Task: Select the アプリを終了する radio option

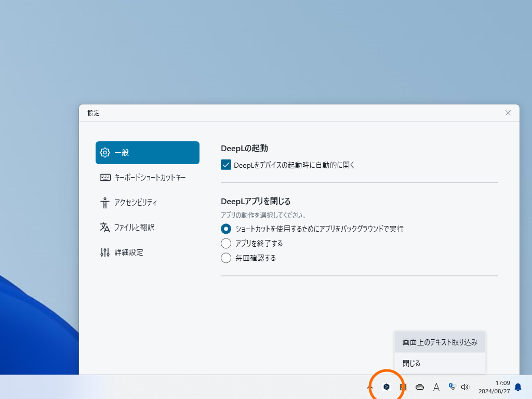Action: (226, 243)
